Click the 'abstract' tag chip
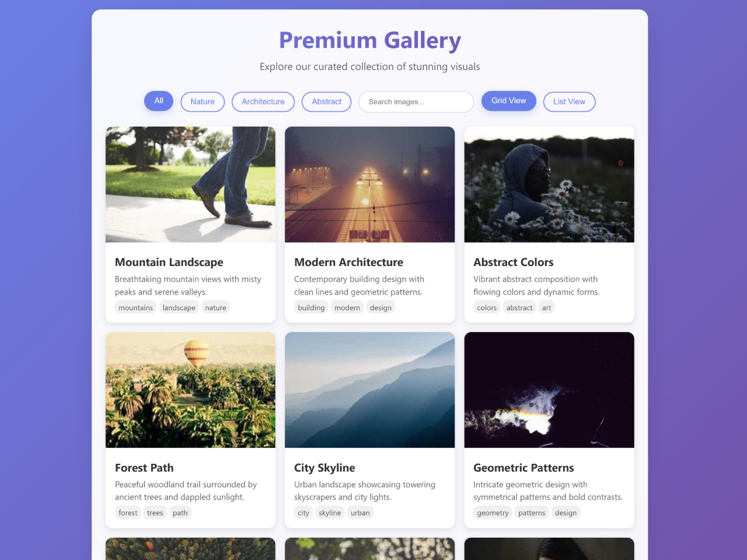 519,307
